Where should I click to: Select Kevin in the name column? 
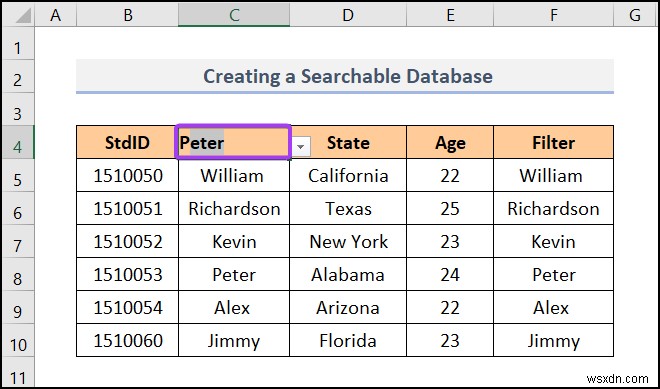click(234, 241)
